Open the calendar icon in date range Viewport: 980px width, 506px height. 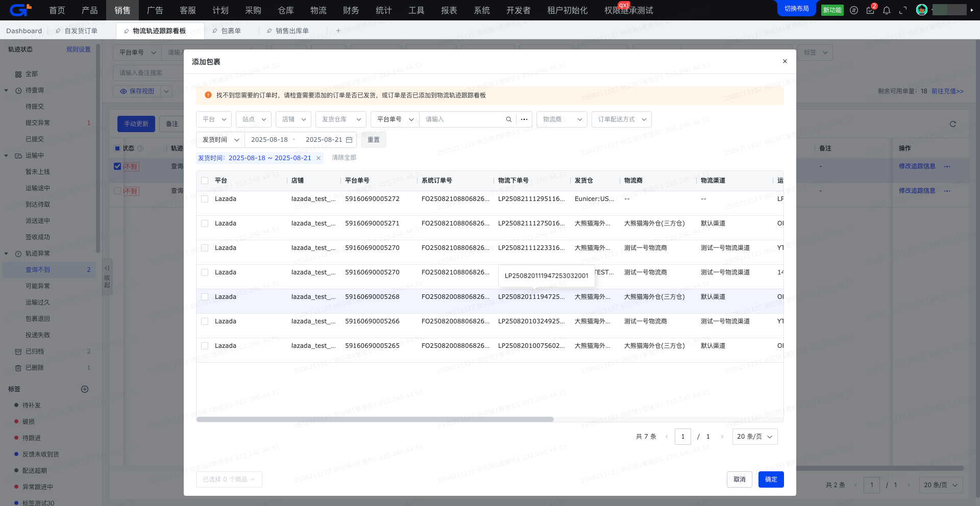[349, 140]
